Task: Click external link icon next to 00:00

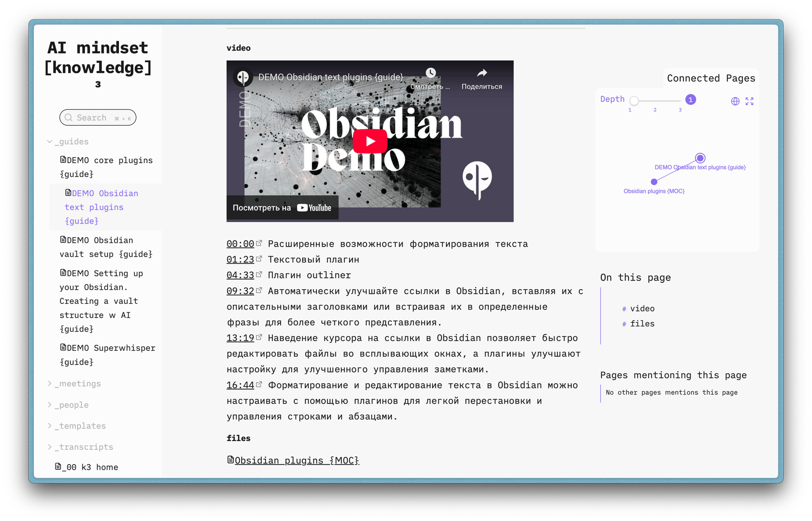Action: [259, 243]
